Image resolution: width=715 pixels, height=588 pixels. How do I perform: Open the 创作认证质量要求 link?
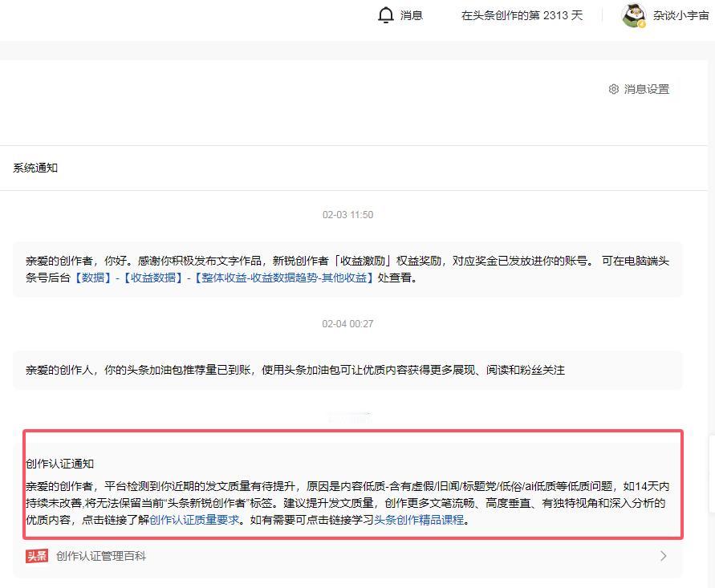click(x=195, y=520)
